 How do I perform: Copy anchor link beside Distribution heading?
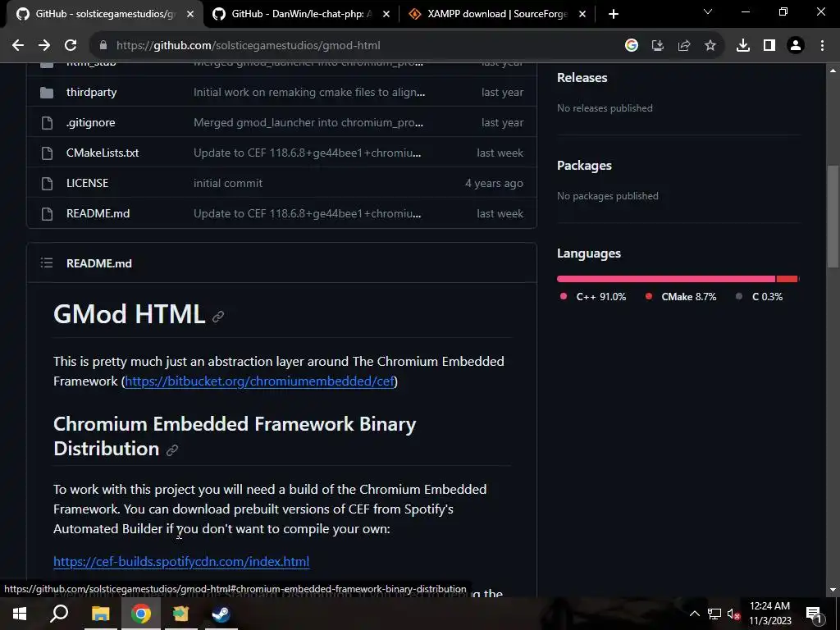tap(171, 450)
